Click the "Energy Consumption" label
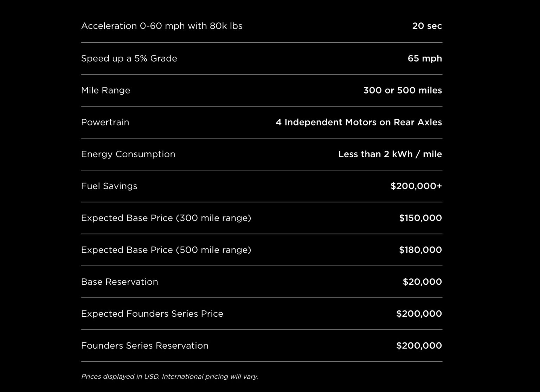Screen dimensions: 540x392 tap(128, 154)
